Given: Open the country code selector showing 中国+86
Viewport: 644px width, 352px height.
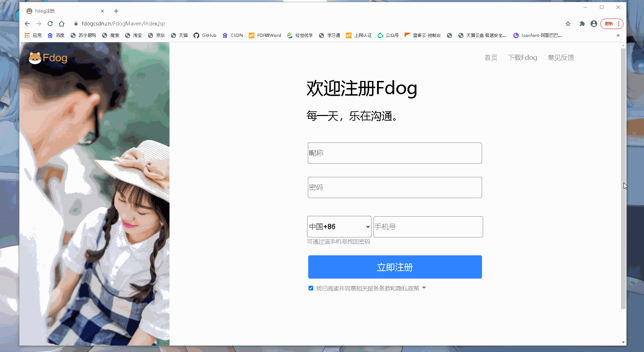Looking at the screenshot, I should point(339,227).
